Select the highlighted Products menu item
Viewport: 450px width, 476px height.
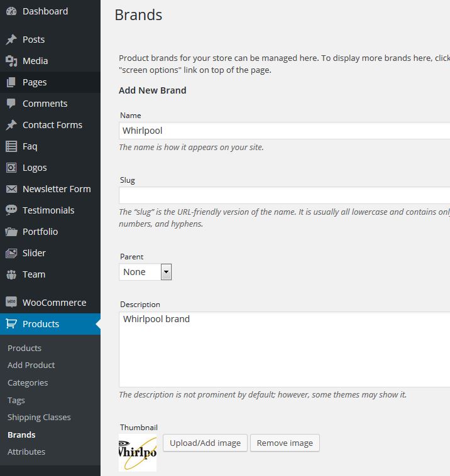pyautogui.click(x=50, y=324)
